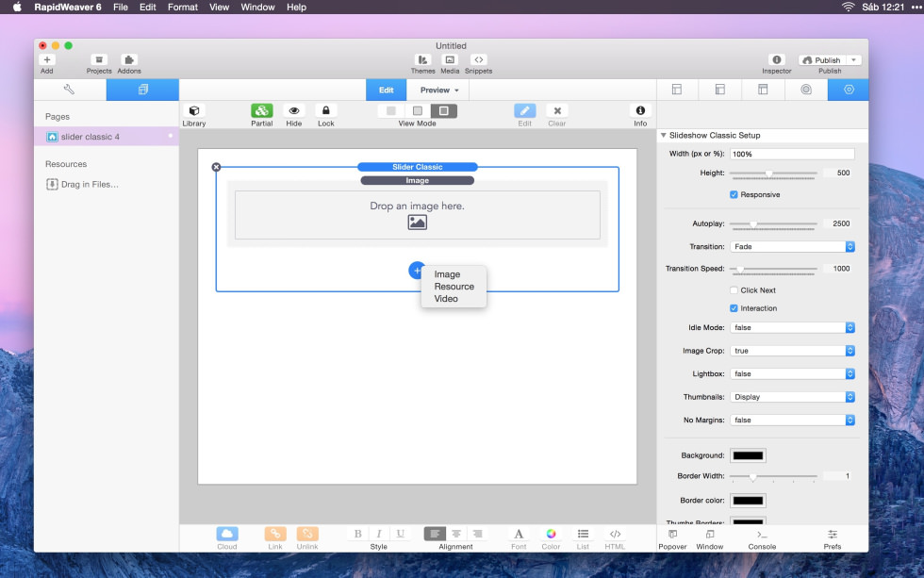Open the Font icon
This screenshot has height=578, width=924.
point(519,534)
